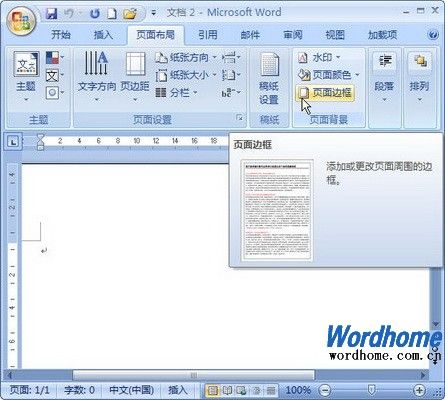445x400 pixels.
Task: Click page count 页面: 1/1 in status bar
Action: (x=29, y=390)
